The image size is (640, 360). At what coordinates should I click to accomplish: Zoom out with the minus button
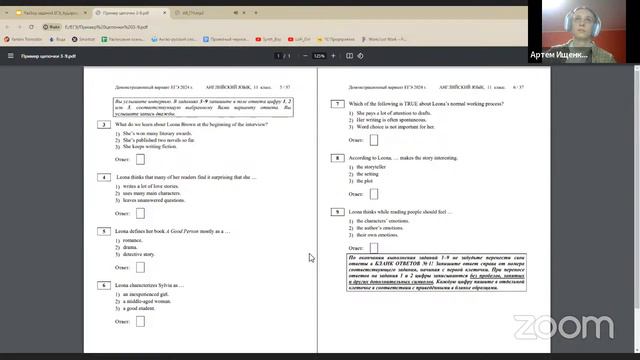pyautogui.click(x=305, y=56)
